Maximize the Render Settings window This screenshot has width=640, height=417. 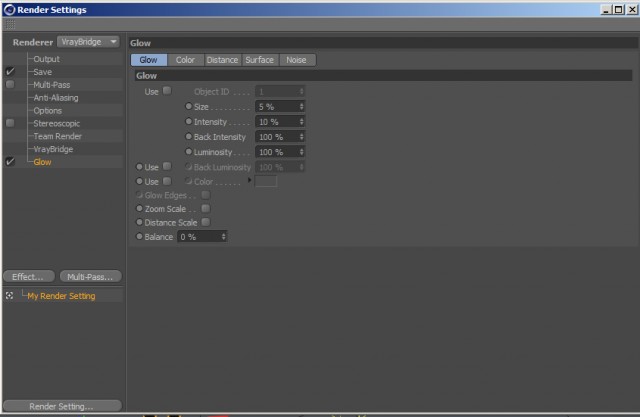coord(619,9)
